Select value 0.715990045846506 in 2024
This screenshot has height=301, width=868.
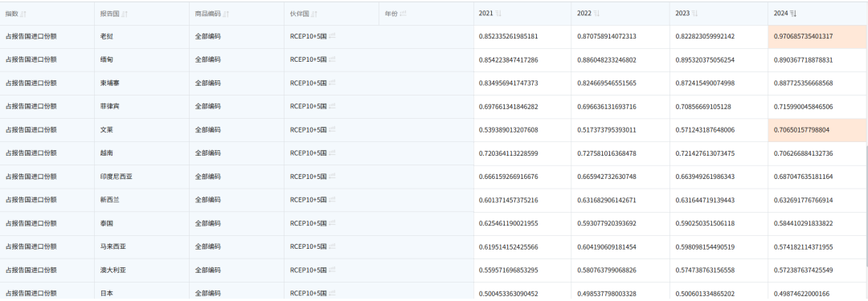(803, 106)
